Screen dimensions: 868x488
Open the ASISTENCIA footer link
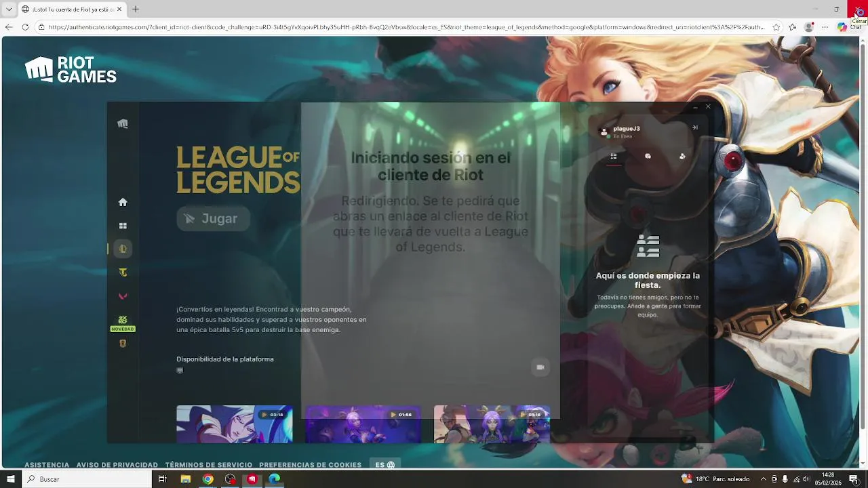point(47,465)
